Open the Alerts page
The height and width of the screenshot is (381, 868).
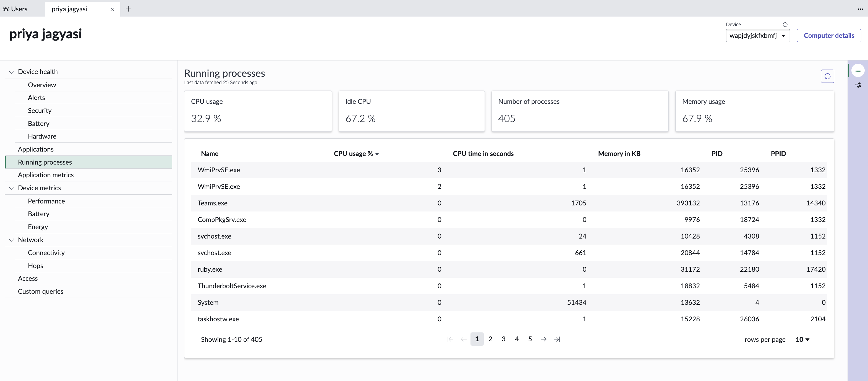click(36, 98)
